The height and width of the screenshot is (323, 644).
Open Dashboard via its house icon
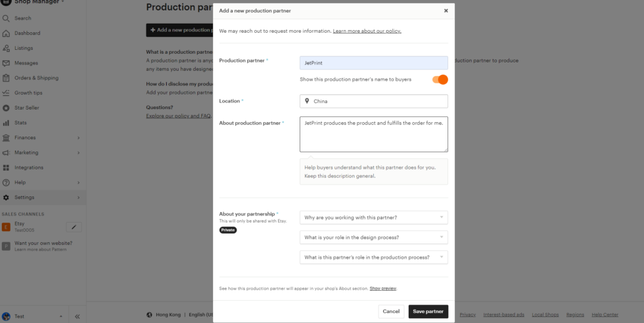point(7,33)
